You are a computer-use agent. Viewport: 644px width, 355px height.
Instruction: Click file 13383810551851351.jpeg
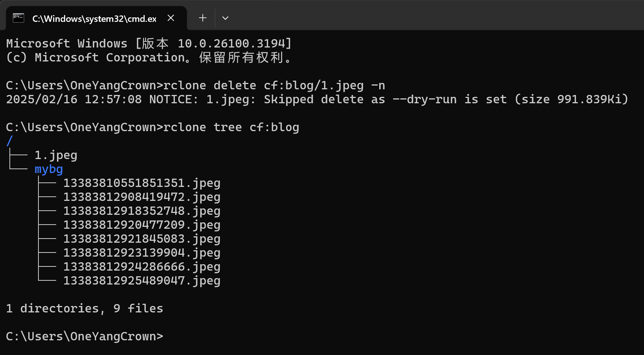point(142,183)
